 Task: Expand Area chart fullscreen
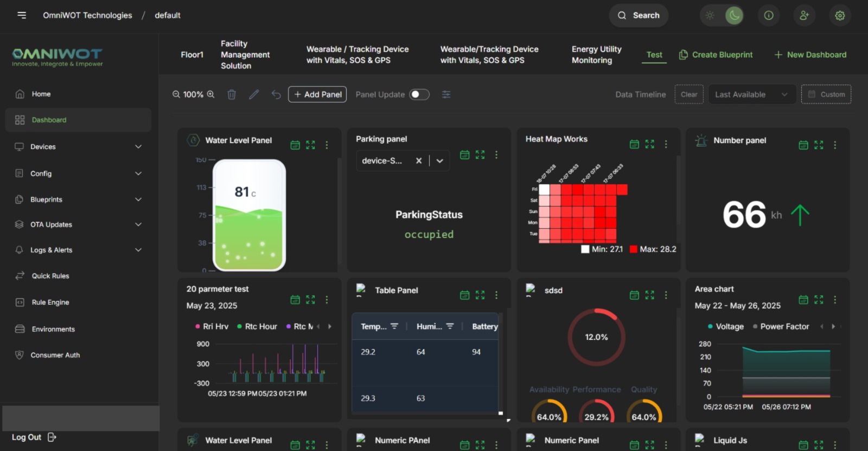[x=819, y=299]
